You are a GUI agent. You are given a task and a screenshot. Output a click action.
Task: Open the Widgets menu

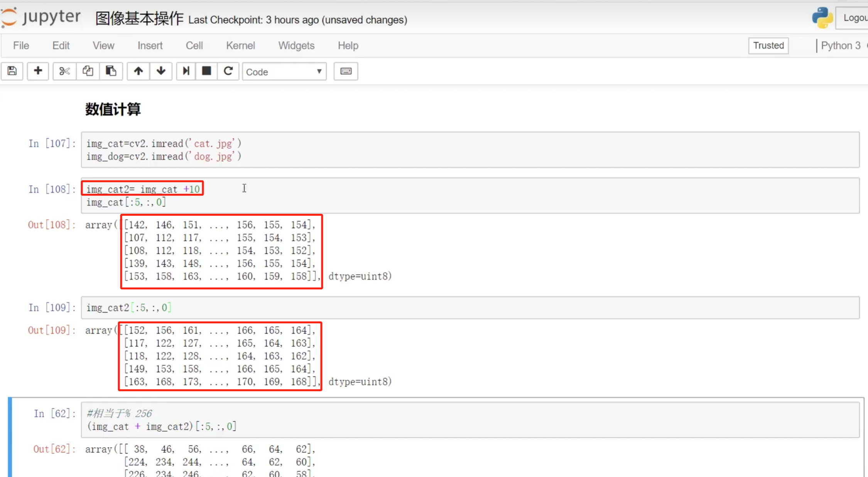point(296,46)
